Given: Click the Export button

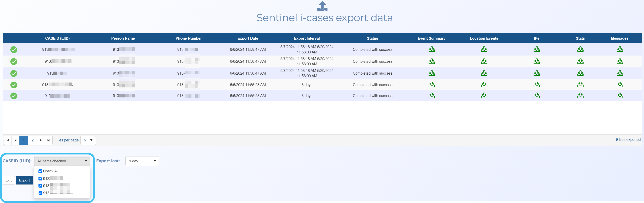Looking at the screenshot, I should 25,180.
